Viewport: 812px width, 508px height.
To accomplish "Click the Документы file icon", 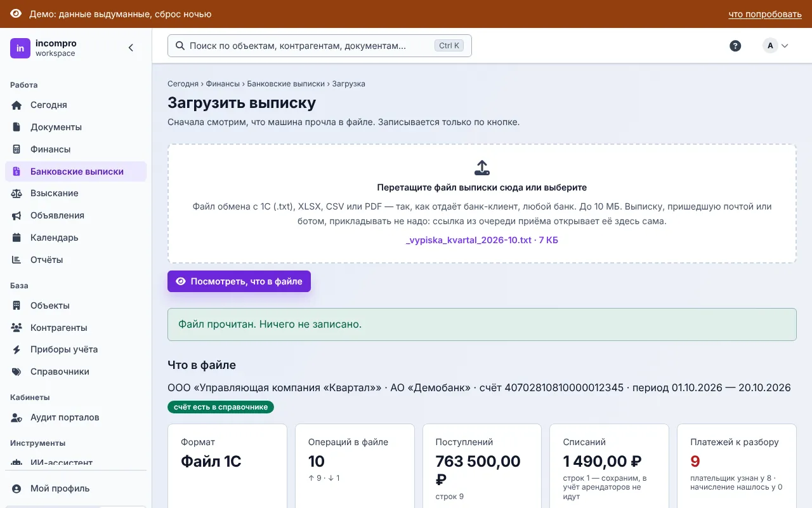I will tap(17, 127).
